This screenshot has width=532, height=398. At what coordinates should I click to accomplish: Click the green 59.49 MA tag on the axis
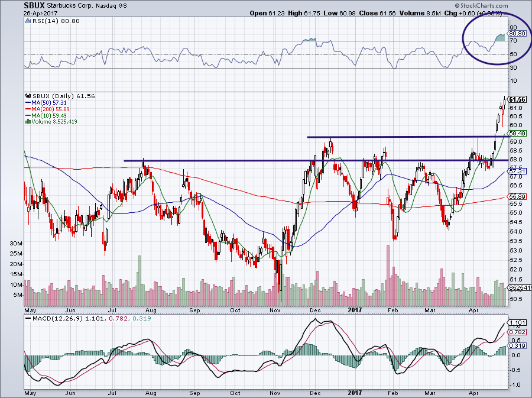coord(518,133)
